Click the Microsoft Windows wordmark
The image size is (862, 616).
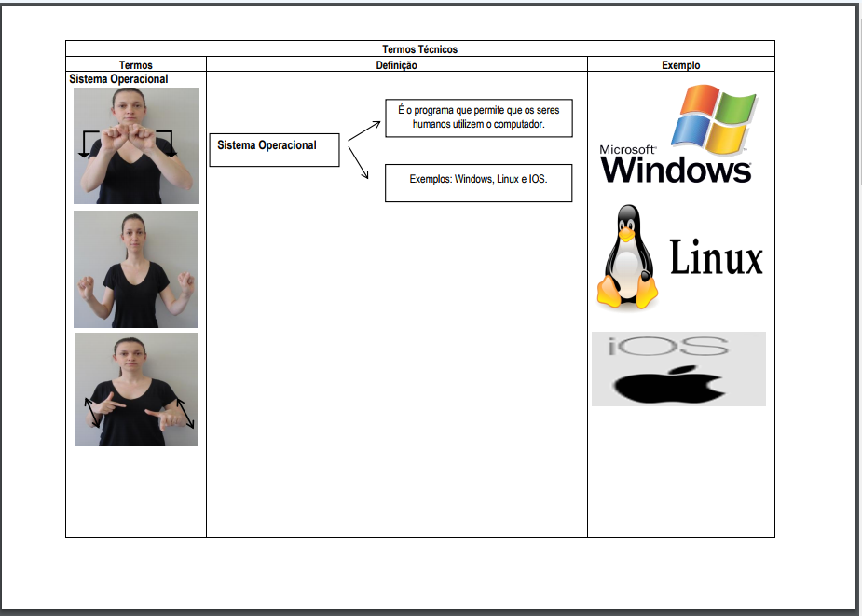(x=675, y=165)
